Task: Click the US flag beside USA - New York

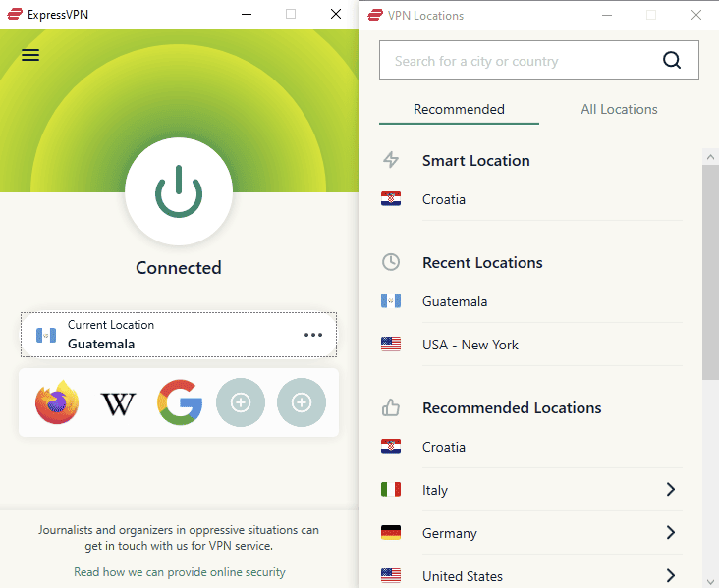Action: pyautogui.click(x=391, y=345)
